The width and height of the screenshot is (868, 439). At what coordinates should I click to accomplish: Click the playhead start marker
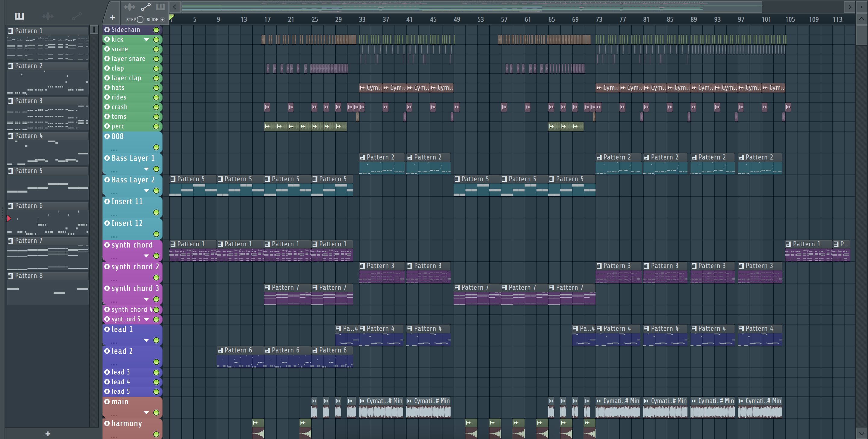tap(171, 17)
